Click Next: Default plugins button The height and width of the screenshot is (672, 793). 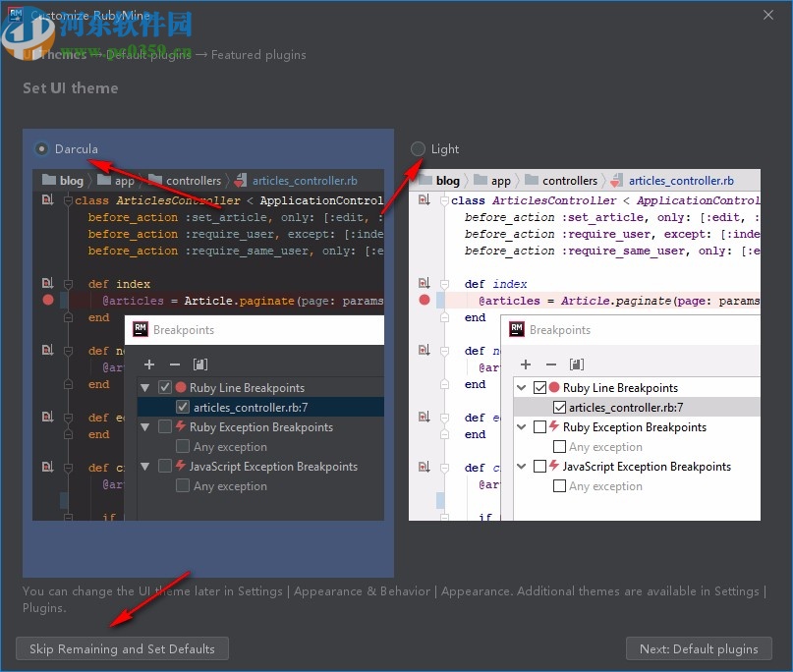coord(699,648)
